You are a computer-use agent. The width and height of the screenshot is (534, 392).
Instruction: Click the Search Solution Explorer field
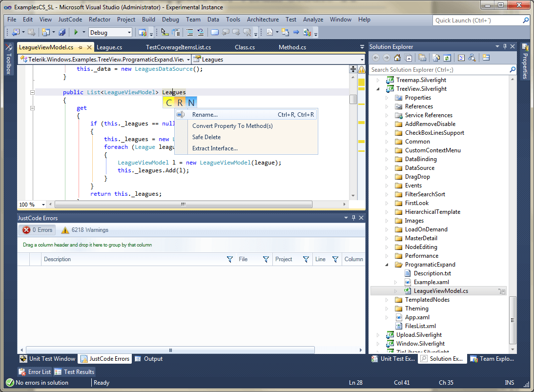(439, 70)
